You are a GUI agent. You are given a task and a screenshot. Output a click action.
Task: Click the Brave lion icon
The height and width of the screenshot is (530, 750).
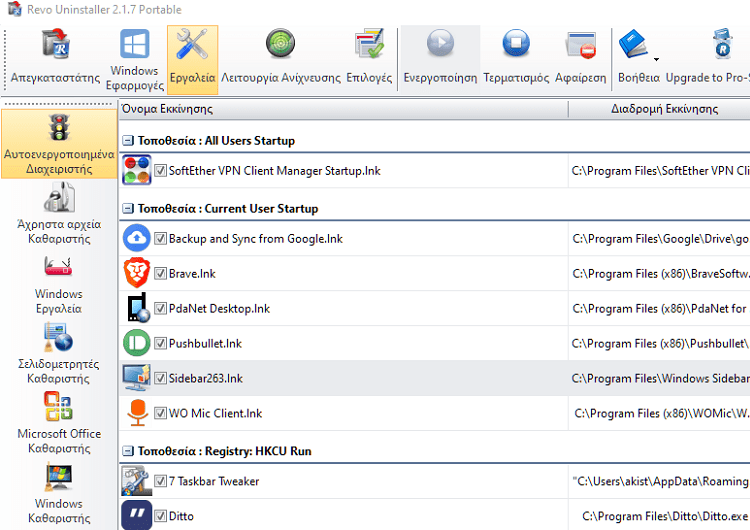pyautogui.click(x=137, y=273)
